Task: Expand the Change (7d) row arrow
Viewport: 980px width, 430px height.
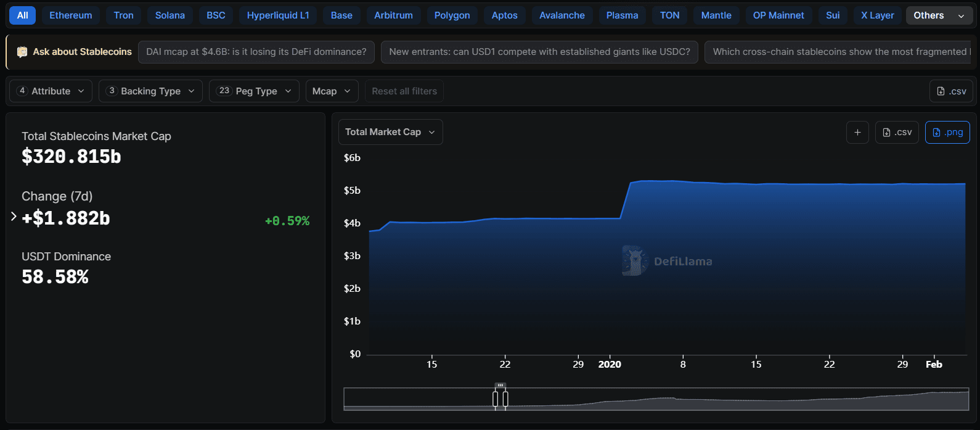Action: tap(14, 217)
